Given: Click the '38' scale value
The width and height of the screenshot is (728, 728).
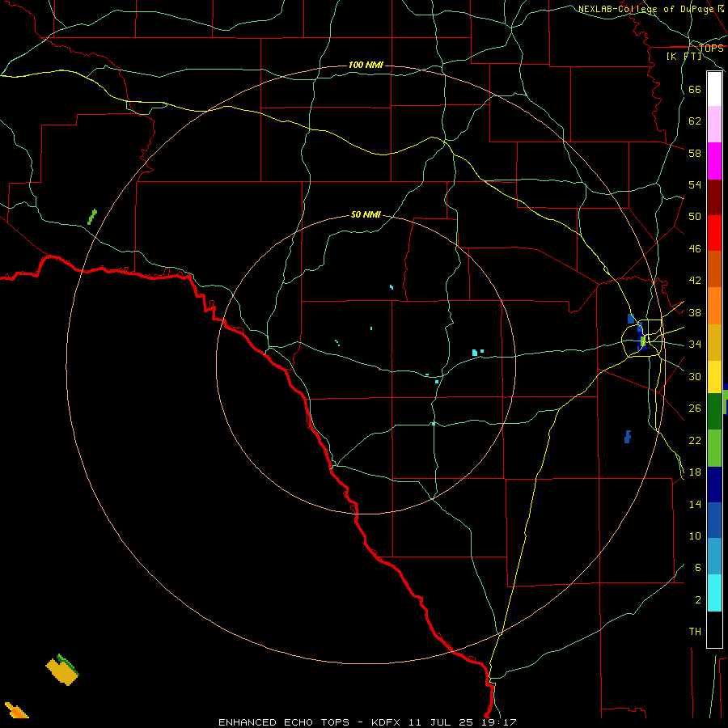Looking at the screenshot, I should pyautogui.click(x=695, y=312).
